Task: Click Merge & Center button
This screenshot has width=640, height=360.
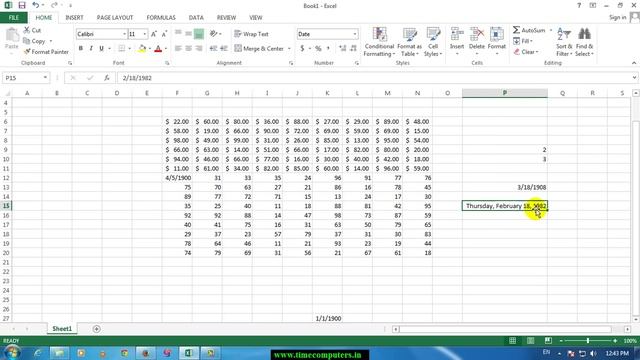Action: [259, 49]
